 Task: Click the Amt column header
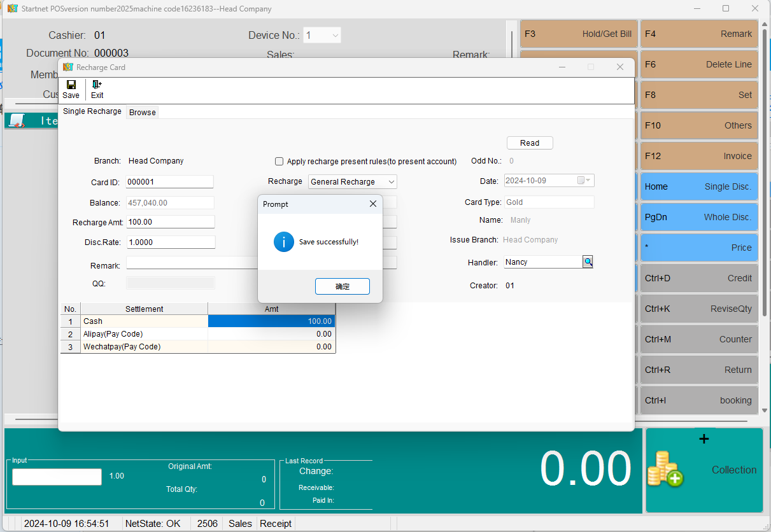[271, 309]
